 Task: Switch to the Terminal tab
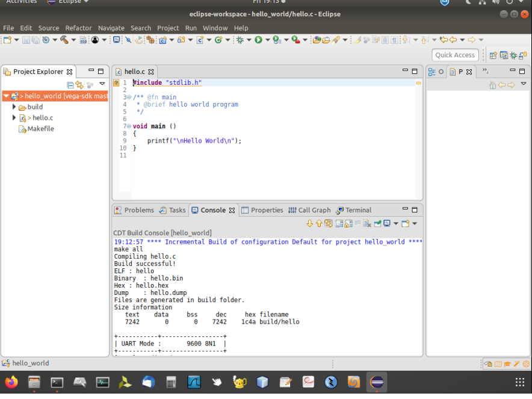354,210
